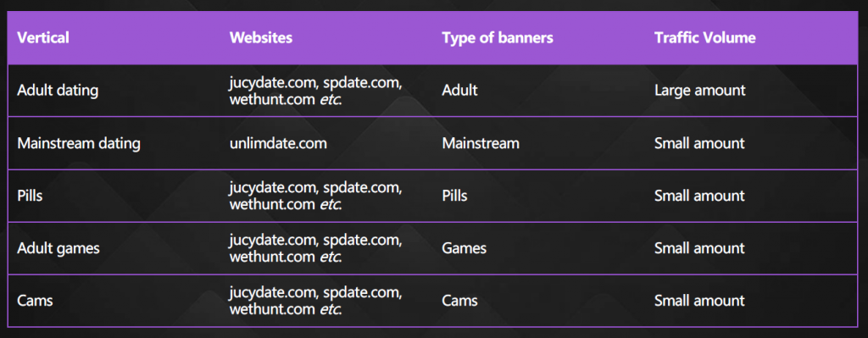Select the Pills vertical cell

pyautogui.click(x=30, y=196)
